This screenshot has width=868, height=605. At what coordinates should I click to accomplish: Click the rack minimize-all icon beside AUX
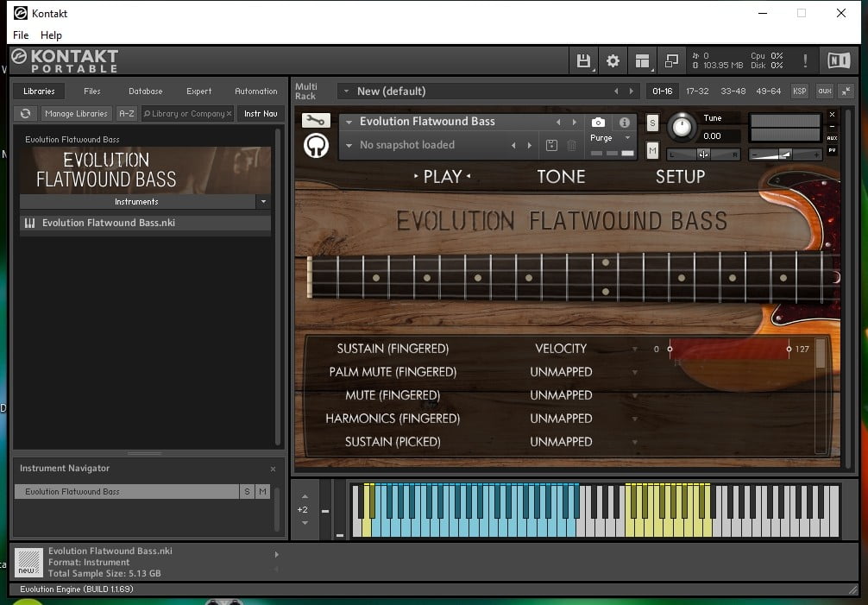click(846, 91)
